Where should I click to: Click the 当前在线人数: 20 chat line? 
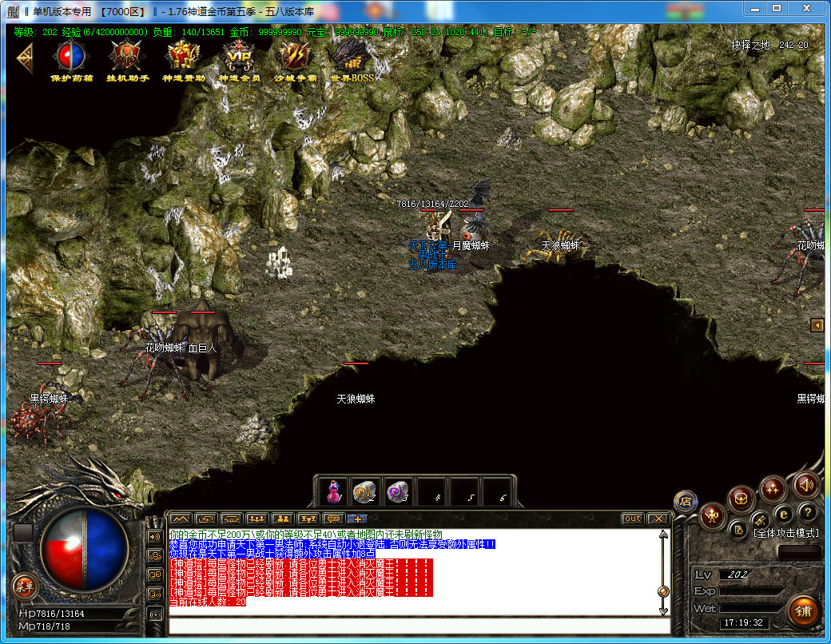click(207, 602)
